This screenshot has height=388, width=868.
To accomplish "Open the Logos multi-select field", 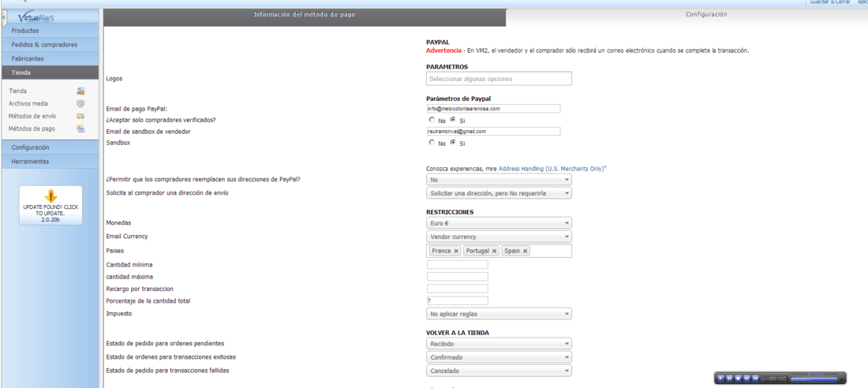I will [499, 79].
